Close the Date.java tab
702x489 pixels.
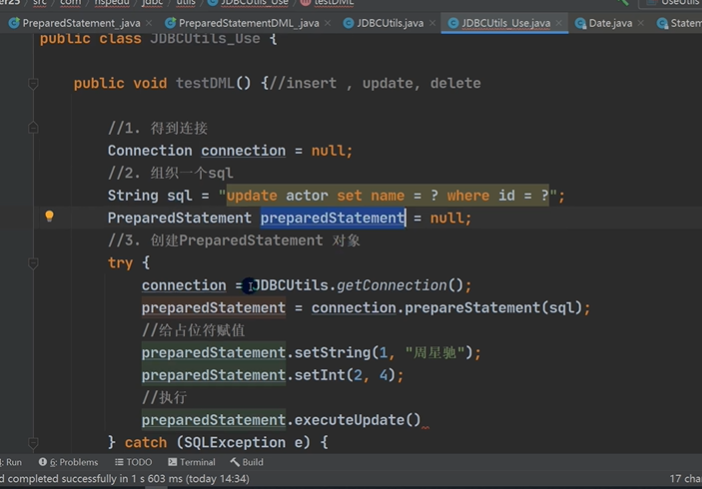tap(641, 23)
